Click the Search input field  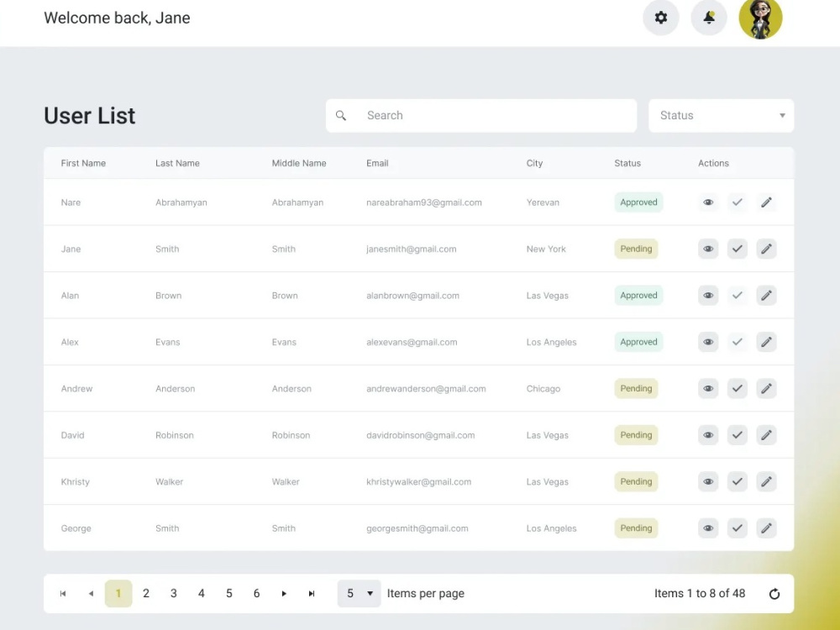[x=481, y=115]
